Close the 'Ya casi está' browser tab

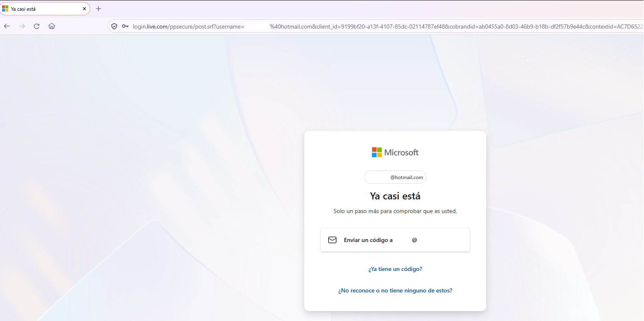click(84, 9)
